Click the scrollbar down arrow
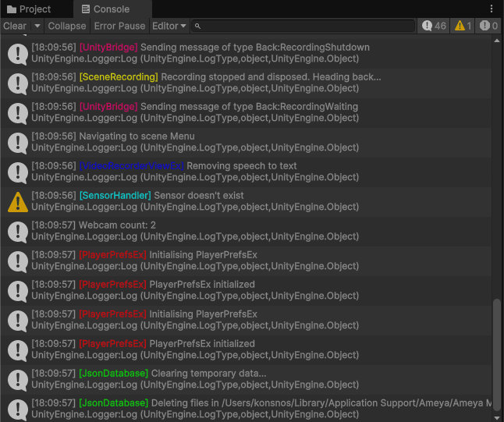The image size is (504, 422). (x=497, y=418)
